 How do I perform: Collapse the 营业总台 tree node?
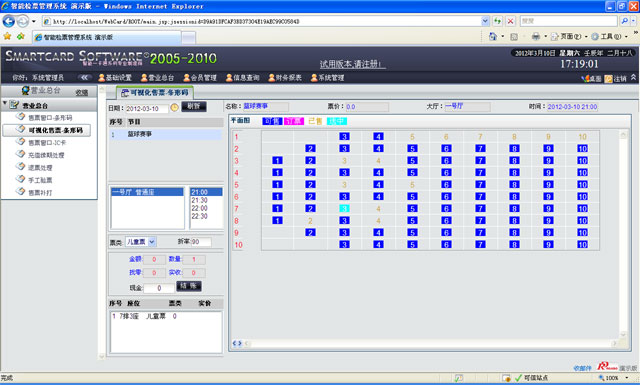click(4, 104)
